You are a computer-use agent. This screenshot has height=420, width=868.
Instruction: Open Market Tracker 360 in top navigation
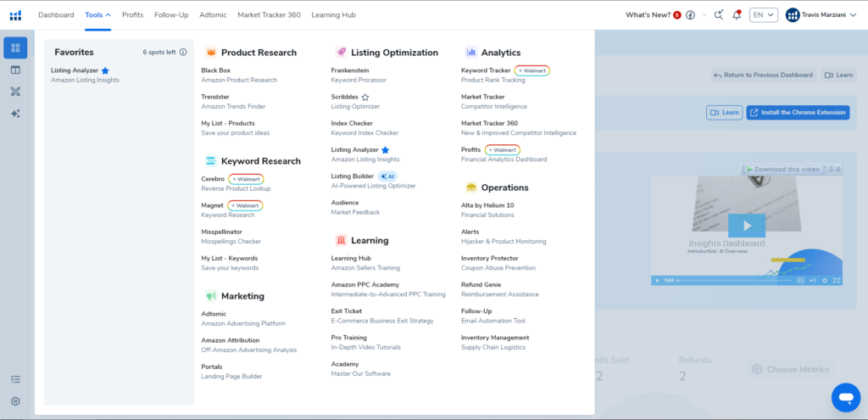tap(269, 15)
